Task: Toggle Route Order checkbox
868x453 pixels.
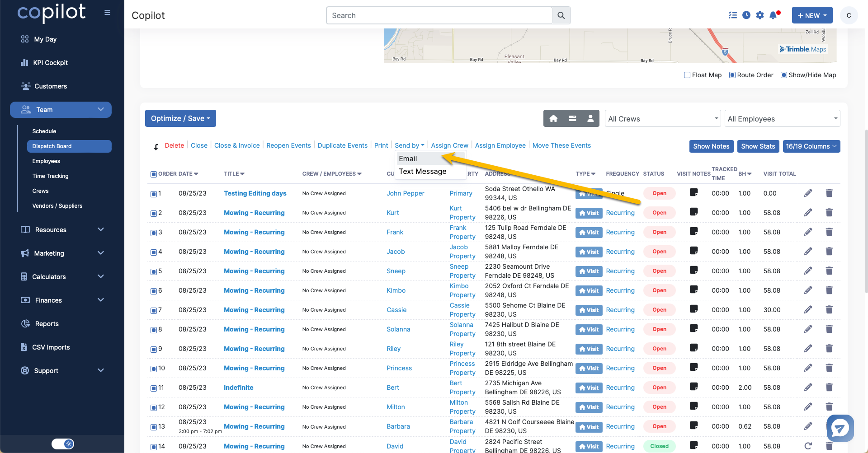Action: pos(732,75)
